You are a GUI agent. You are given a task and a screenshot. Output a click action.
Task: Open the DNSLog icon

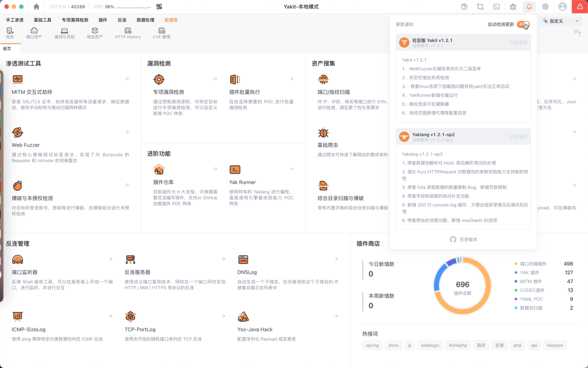tap(243, 260)
